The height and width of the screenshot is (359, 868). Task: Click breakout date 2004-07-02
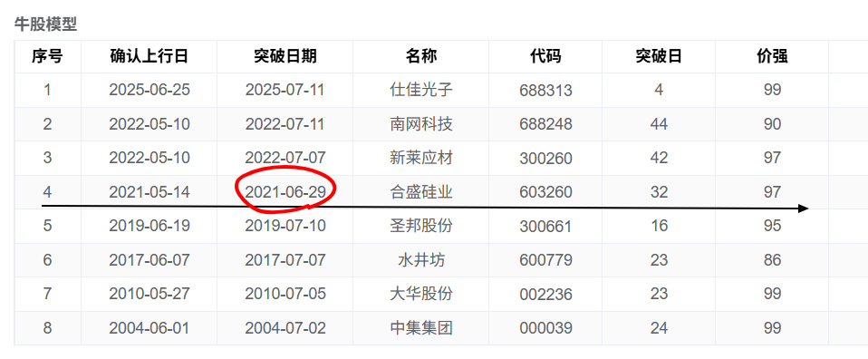(285, 328)
